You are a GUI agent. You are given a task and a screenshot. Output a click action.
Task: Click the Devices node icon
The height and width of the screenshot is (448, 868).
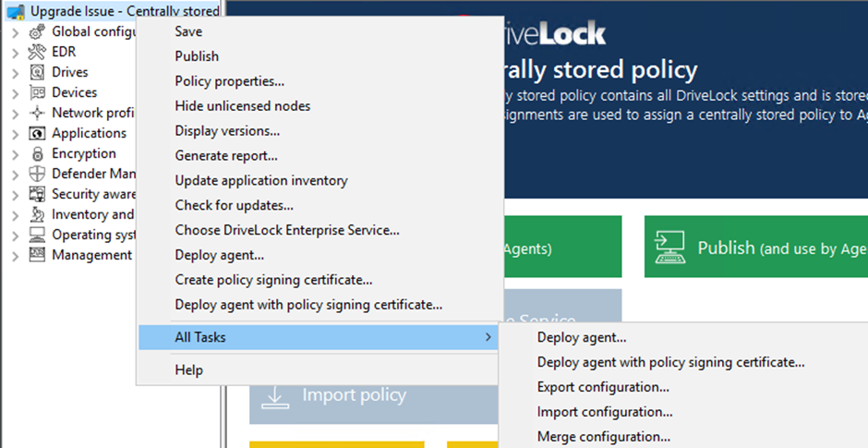pyautogui.click(x=37, y=92)
